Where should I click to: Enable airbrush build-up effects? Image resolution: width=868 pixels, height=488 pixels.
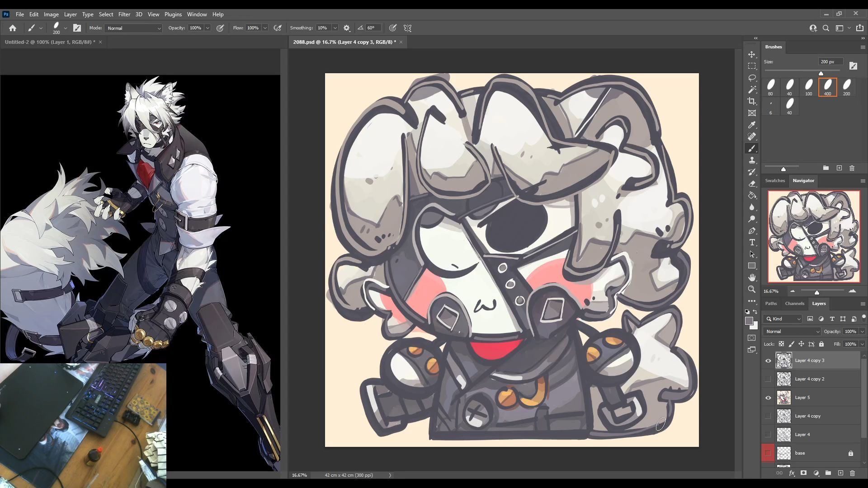pyautogui.click(x=278, y=28)
